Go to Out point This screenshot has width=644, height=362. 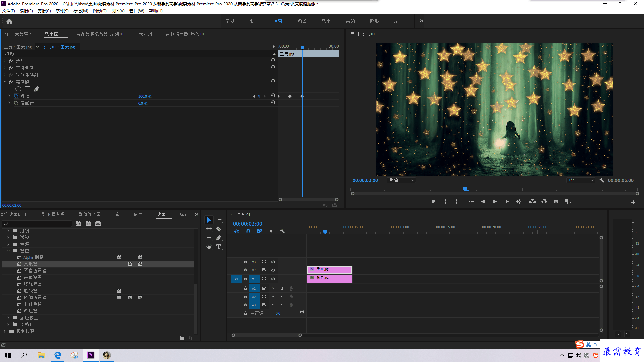[x=518, y=202]
